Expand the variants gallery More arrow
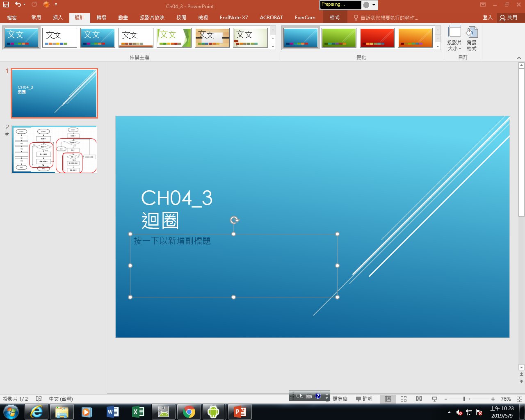This screenshot has width=525, height=420. coord(438,46)
